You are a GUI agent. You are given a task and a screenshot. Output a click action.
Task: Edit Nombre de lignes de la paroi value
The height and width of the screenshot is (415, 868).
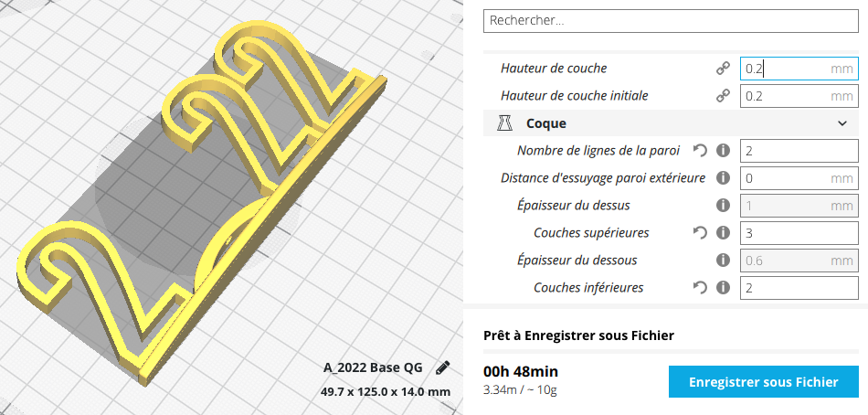(x=799, y=151)
